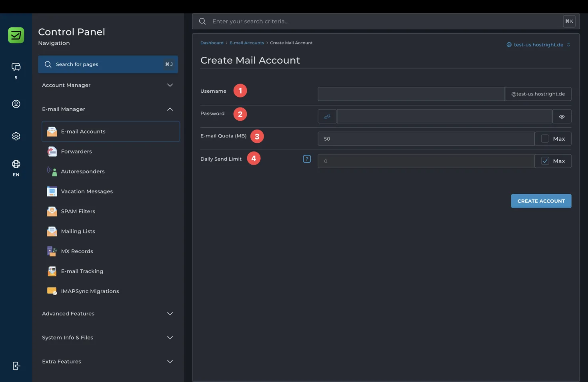This screenshot has height=382, width=588.
Task: Click the Search for pages box
Action: point(108,64)
